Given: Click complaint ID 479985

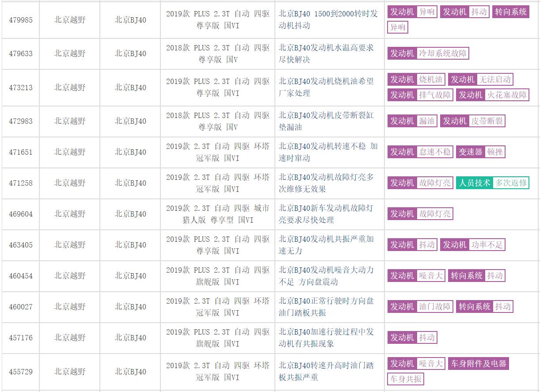Looking at the screenshot, I should coord(21,20).
